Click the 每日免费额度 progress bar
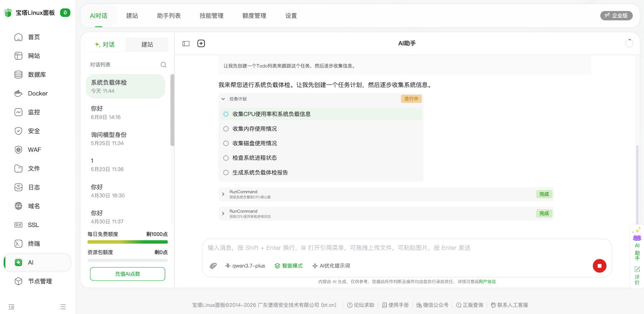The width and height of the screenshot is (644, 314). click(x=128, y=242)
